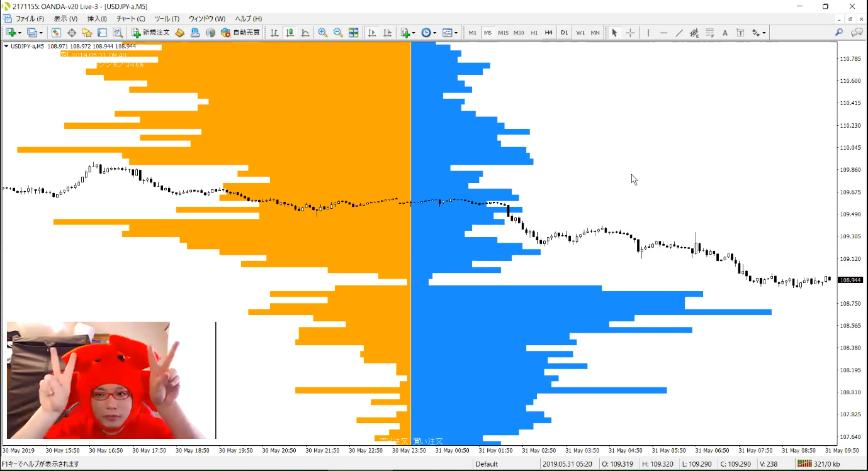Screen dimensions: 868x471
Task: Select the text label (T) tool
Action: pyautogui.click(x=740, y=33)
